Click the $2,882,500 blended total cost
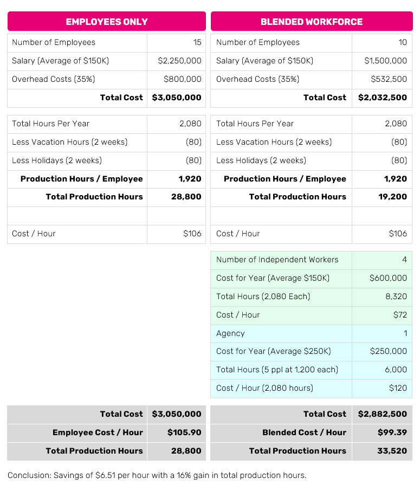Screen dimensions: 420x504 [x=382, y=414]
